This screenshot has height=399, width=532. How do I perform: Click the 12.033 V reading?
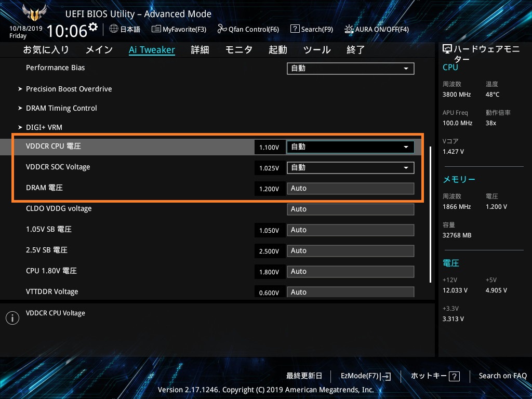click(455, 290)
